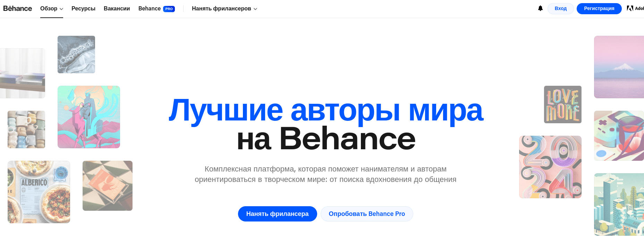Click Нанять фрилансера button
Viewport: 644px width, 251px height.
pos(278,214)
